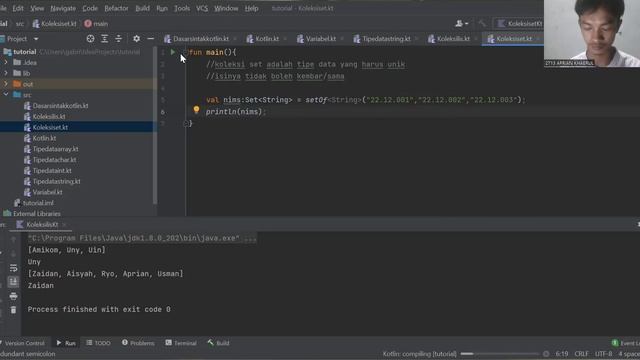Screen dimensions: 640x360
Task: Switch to Variabel.kt editor tab
Action: (x=320, y=39)
